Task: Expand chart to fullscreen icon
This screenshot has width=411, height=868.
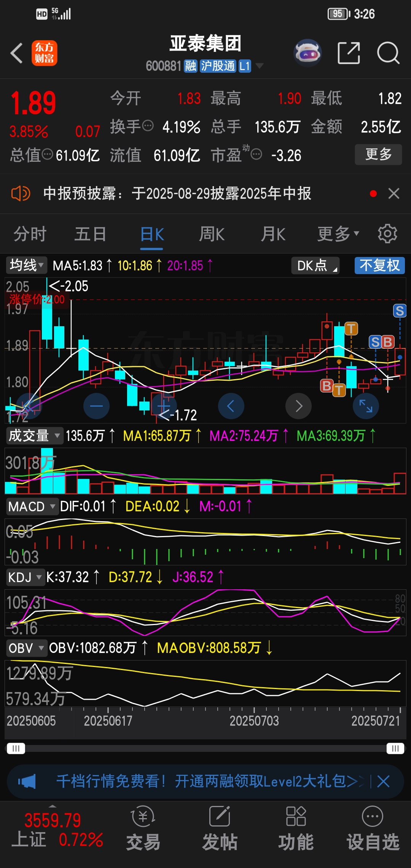Action: tap(366, 406)
